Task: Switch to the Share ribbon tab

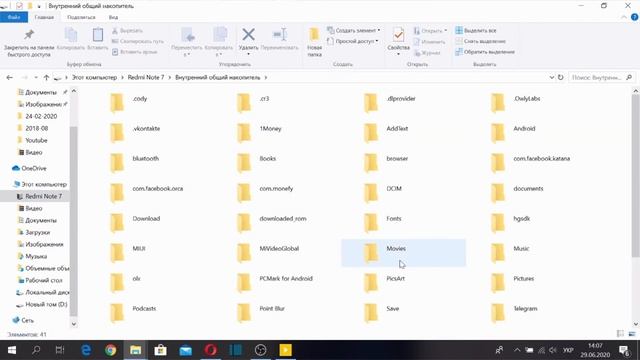Action: pyautogui.click(x=81, y=17)
